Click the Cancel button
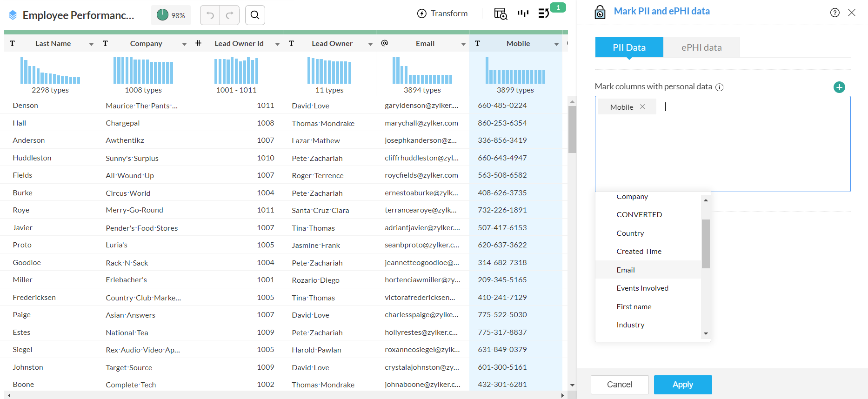The height and width of the screenshot is (399, 868). [x=619, y=385]
